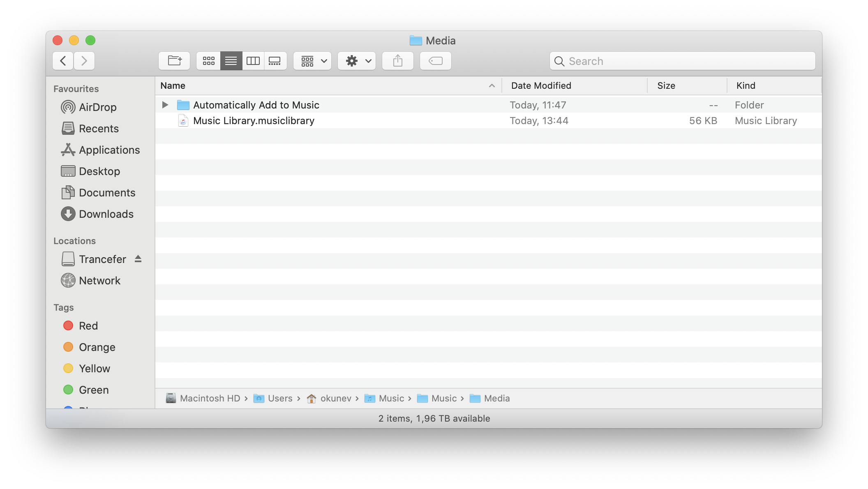Filter by the Orange tag

[97, 347]
